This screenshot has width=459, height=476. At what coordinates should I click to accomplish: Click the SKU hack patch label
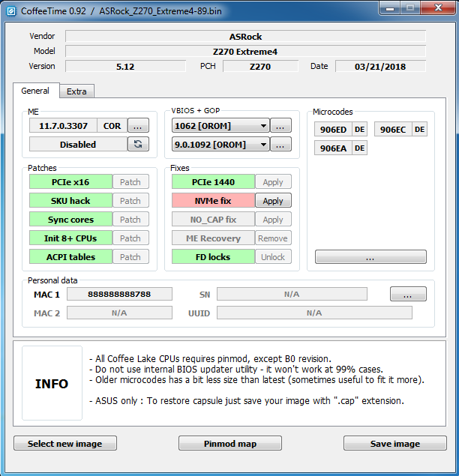click(x=70, y=201)
